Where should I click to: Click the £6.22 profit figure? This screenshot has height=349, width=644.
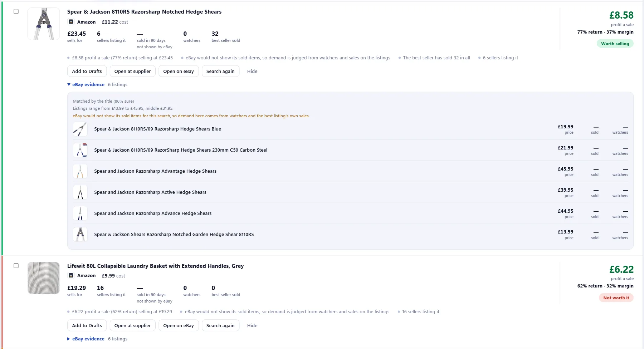coord(621,270)
